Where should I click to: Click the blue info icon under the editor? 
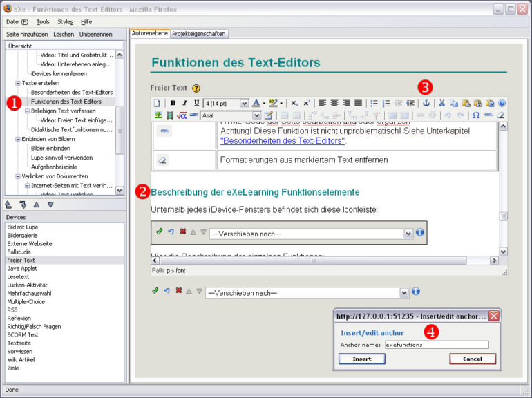coord(416,292)
